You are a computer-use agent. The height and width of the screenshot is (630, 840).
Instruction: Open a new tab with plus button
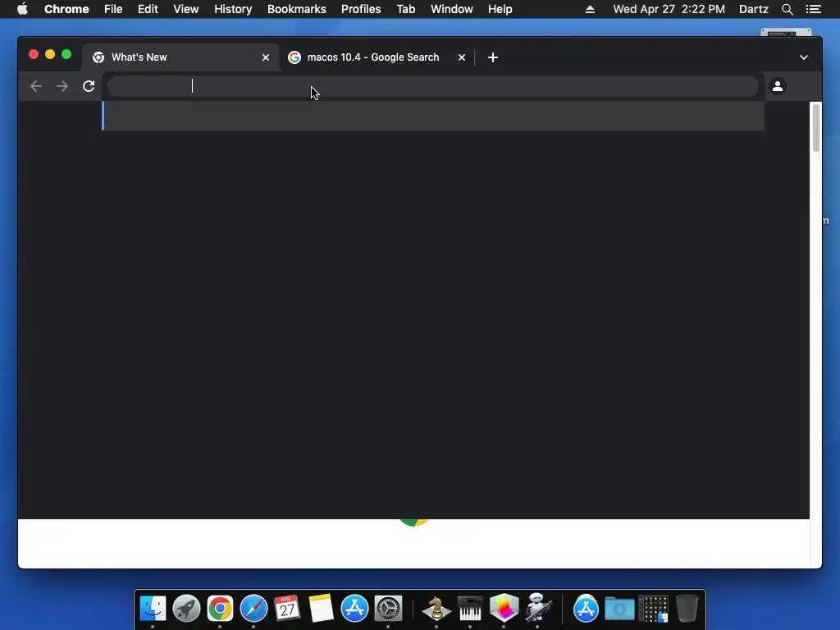pos(493,57)
